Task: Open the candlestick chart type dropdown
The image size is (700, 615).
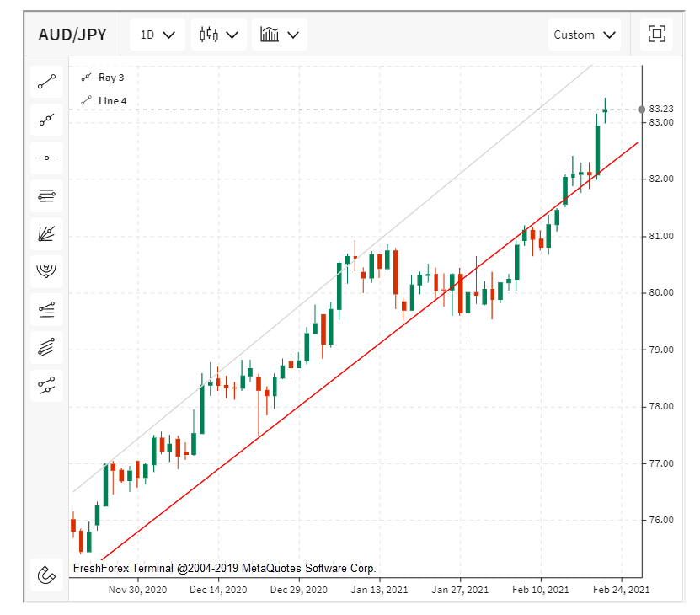Action: (219, 35)
